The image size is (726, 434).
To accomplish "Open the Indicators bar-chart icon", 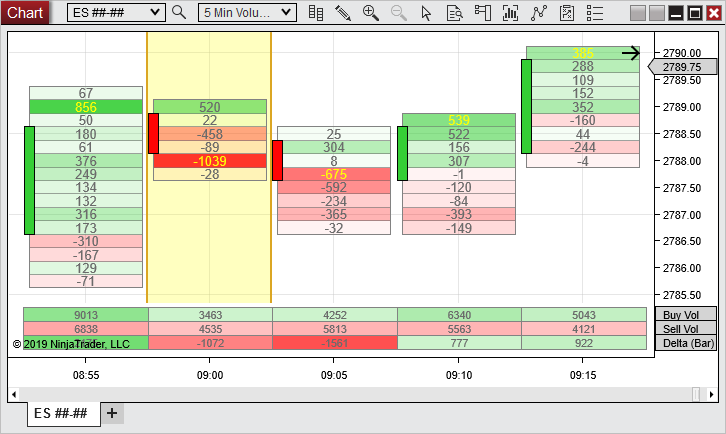I will (511, 12).
